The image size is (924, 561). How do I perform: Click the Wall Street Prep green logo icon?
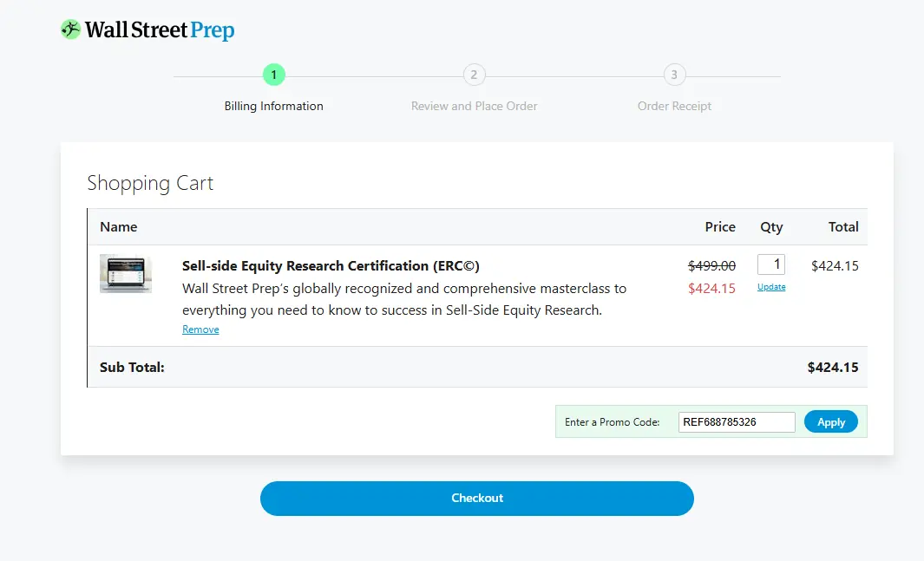click(x=70, y=29)
